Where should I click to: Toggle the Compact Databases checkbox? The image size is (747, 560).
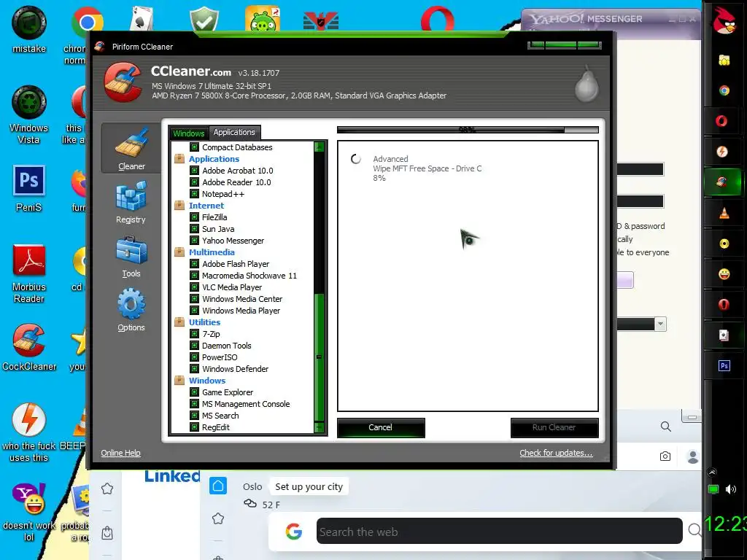[x=194, y=147]
